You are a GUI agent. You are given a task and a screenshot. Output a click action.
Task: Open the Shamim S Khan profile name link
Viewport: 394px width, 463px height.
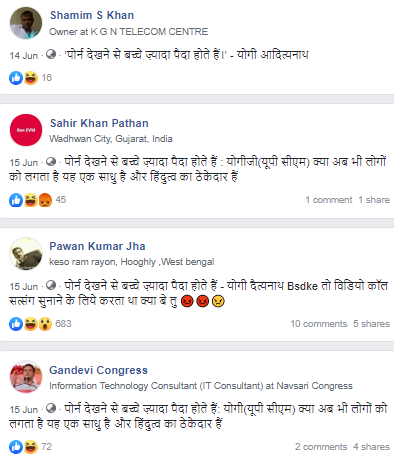coord(92,15)
